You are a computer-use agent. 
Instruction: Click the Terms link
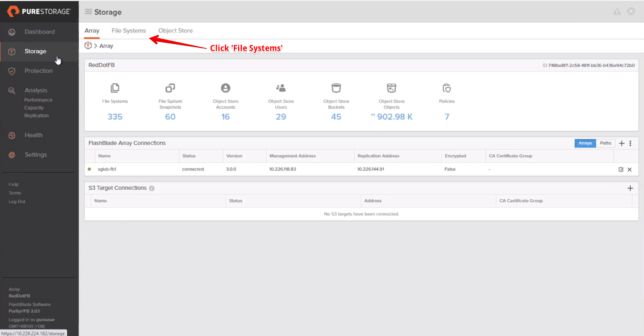(x=15, y=193)
